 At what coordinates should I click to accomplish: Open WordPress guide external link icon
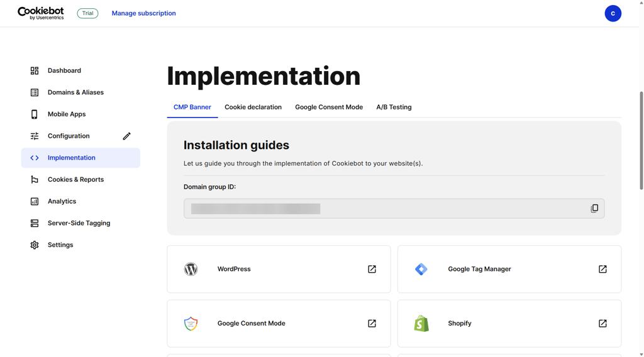[x=372, y=269]
